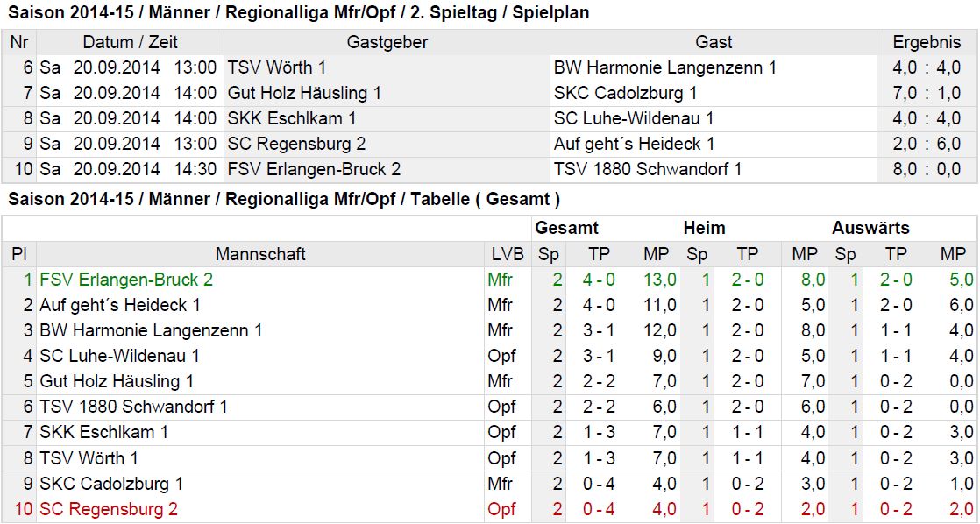The height and width of the screenshot is (524, 980).
Task: Click Gut Holz Häusling 1 host entry
Action: [304, 93]
